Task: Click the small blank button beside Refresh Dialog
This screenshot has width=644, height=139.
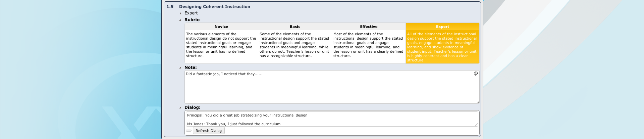Action: [x=189, y=131]
